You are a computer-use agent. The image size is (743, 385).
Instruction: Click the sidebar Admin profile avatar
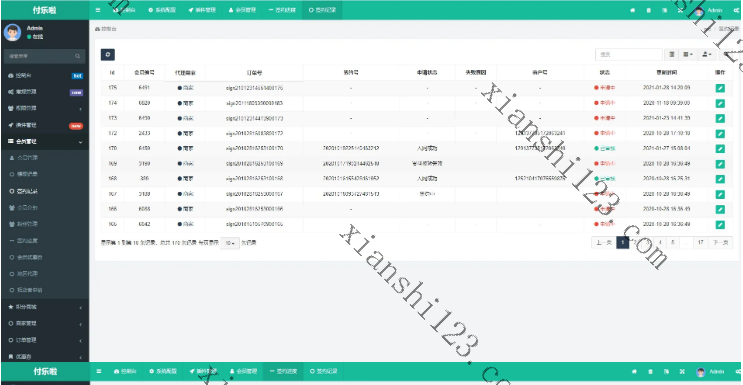12,32
